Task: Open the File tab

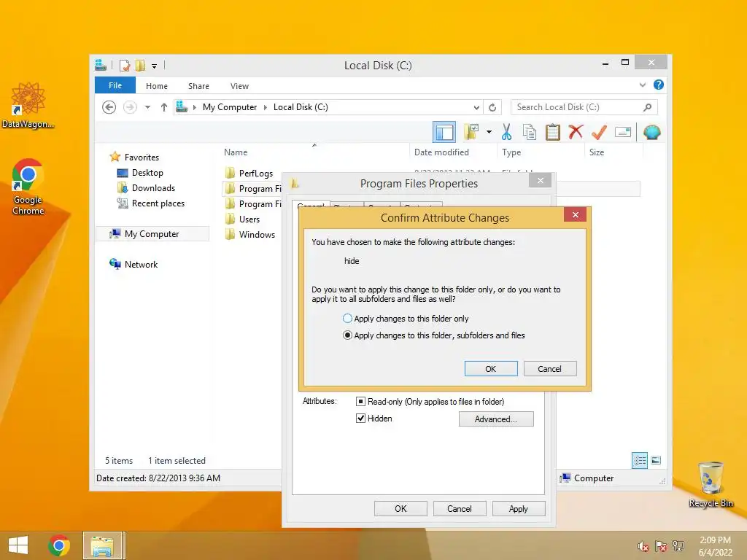Action: coord(115,85)
